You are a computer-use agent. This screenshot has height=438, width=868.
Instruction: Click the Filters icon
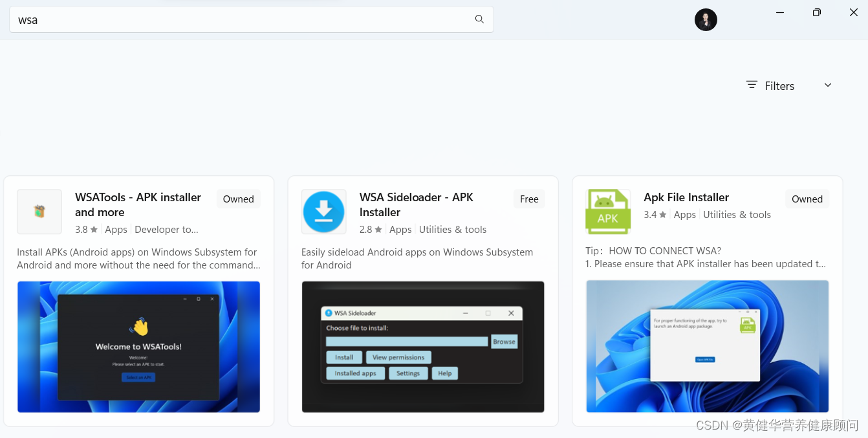point(752,85)
